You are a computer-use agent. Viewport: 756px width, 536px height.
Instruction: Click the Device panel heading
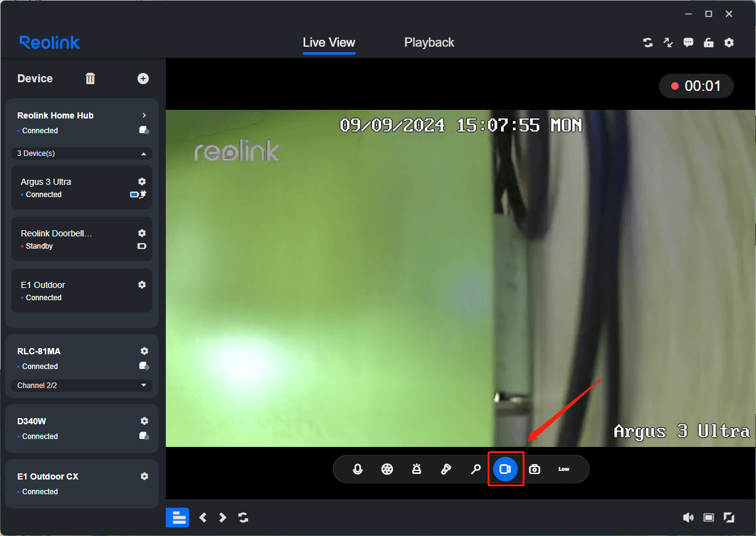(35, 79)
